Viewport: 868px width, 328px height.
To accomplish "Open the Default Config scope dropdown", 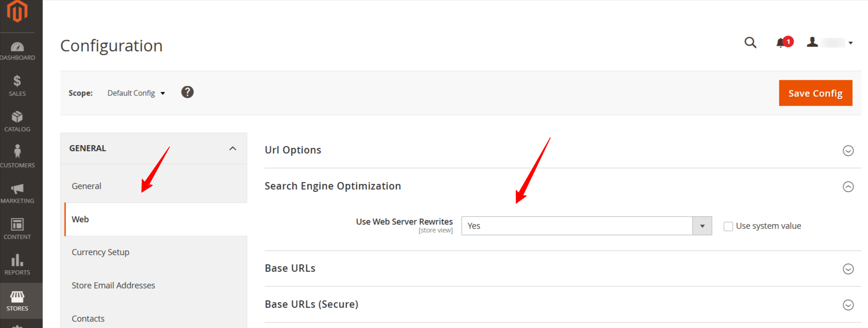I will coord(136,93).
